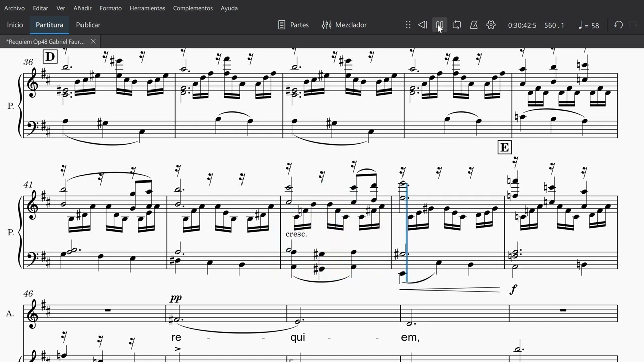Viewport: 644px width, 362px height.
Task: Undo the last action
Action: pos(618,25)
